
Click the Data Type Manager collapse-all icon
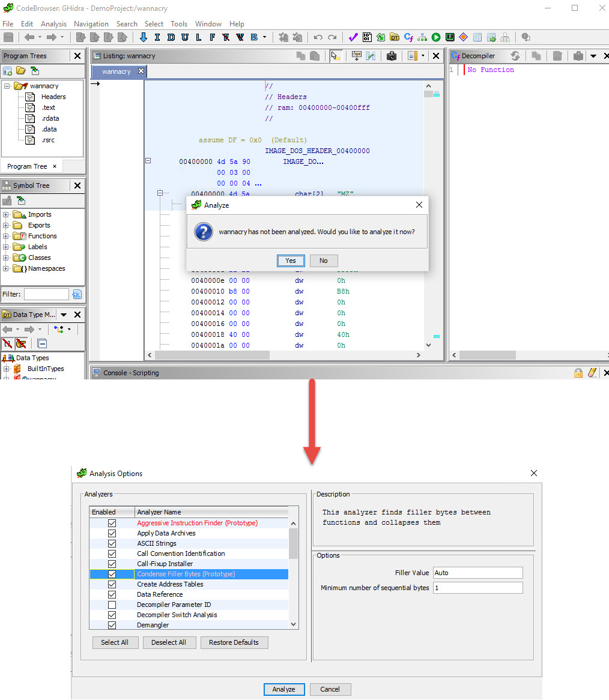(x=43, y=344)
